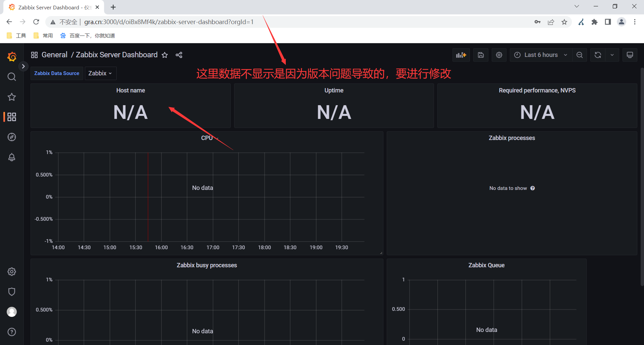The width and height of the screenshot is (644, 345).
Task: Open the Explore compass icon
Action: (x=12, y=137)
